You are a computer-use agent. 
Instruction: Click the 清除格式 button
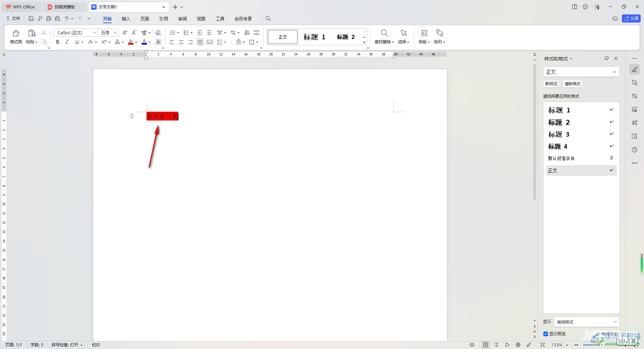[572, 84]
